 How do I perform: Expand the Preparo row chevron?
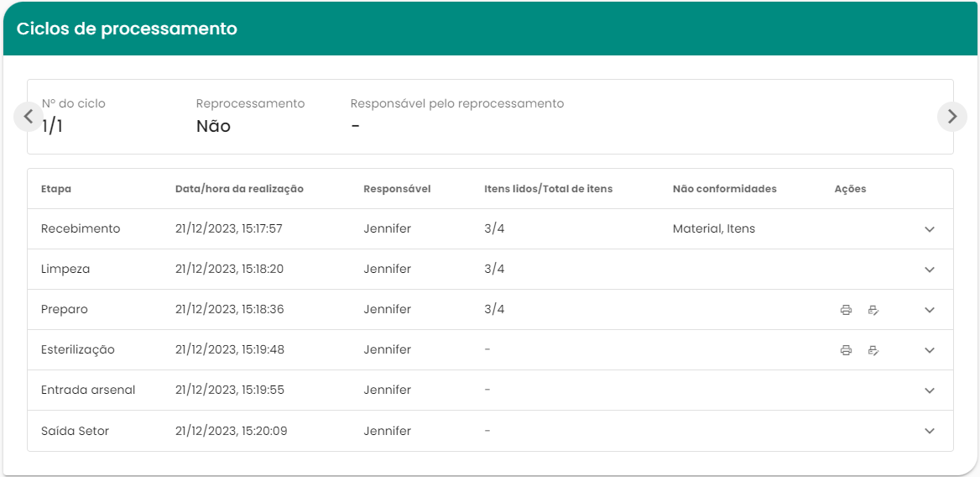(x=929, y=310)
